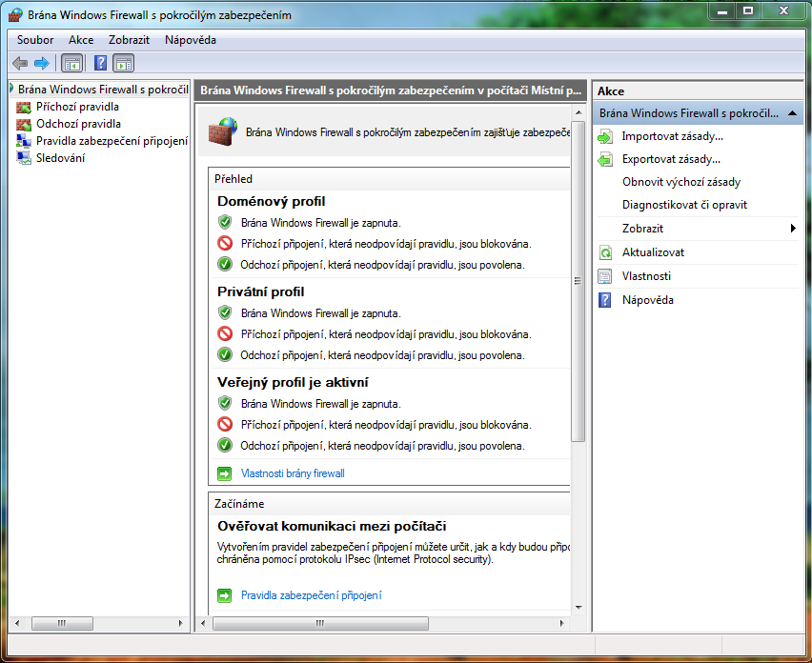Click the left tree pane horizontal scrollbar thumb

click(x=62, y=623)
